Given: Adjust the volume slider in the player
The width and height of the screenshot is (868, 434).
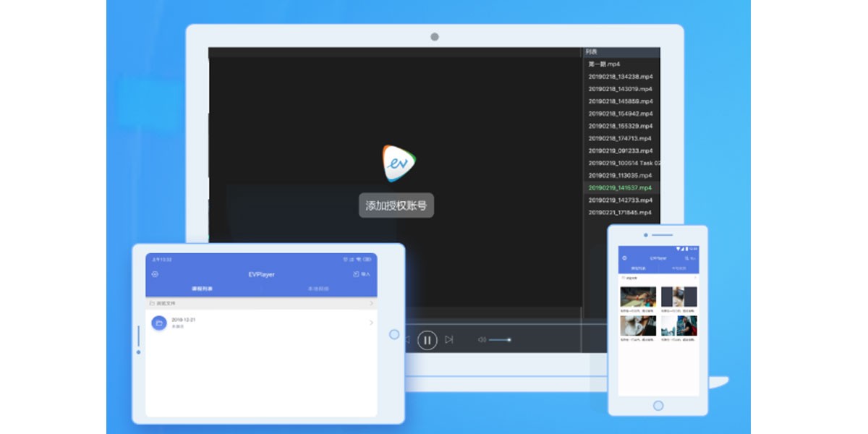Looking at the screenshot, I should click(499, 340).
